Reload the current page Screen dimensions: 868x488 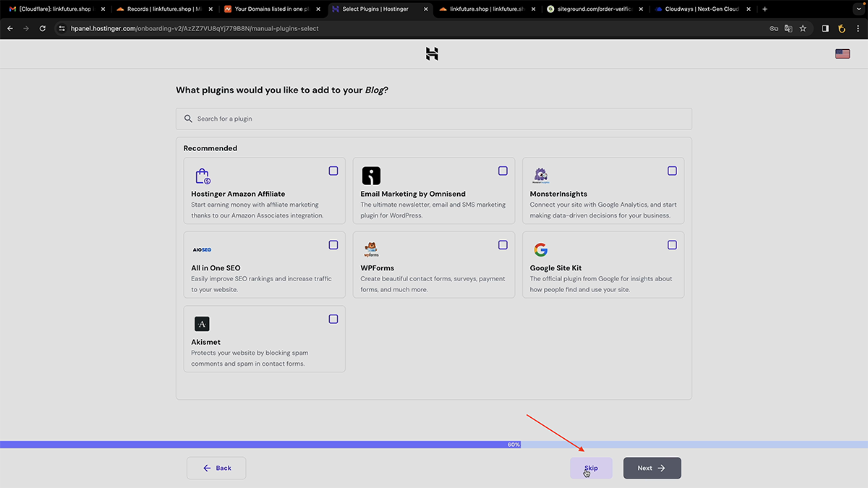click(x=43, y=28)
